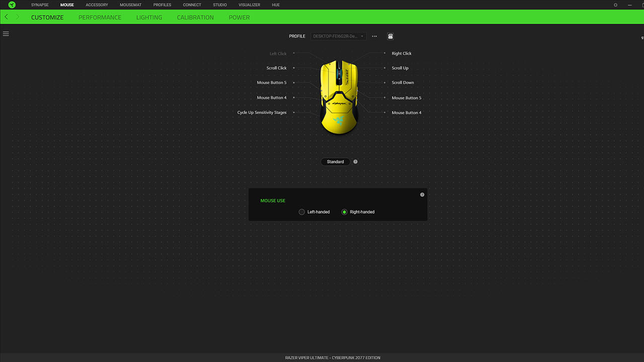The image size is (644, 362).
Task: Open the Synapse tab
Action: (x=40, y=5)
